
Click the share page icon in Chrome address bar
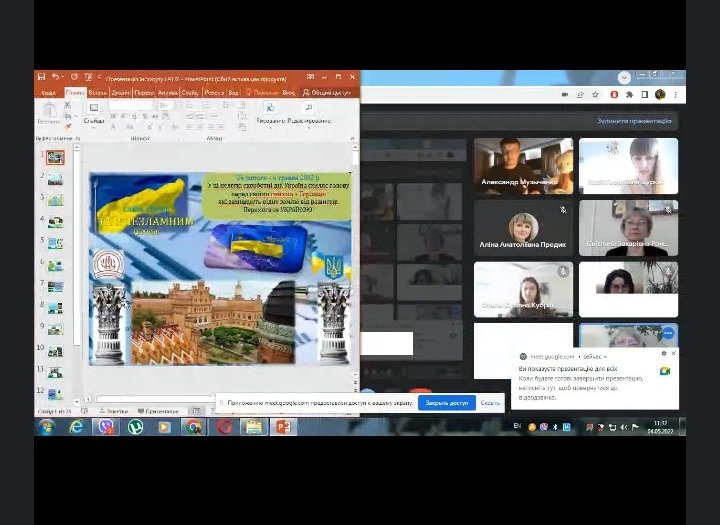[580, 95]
